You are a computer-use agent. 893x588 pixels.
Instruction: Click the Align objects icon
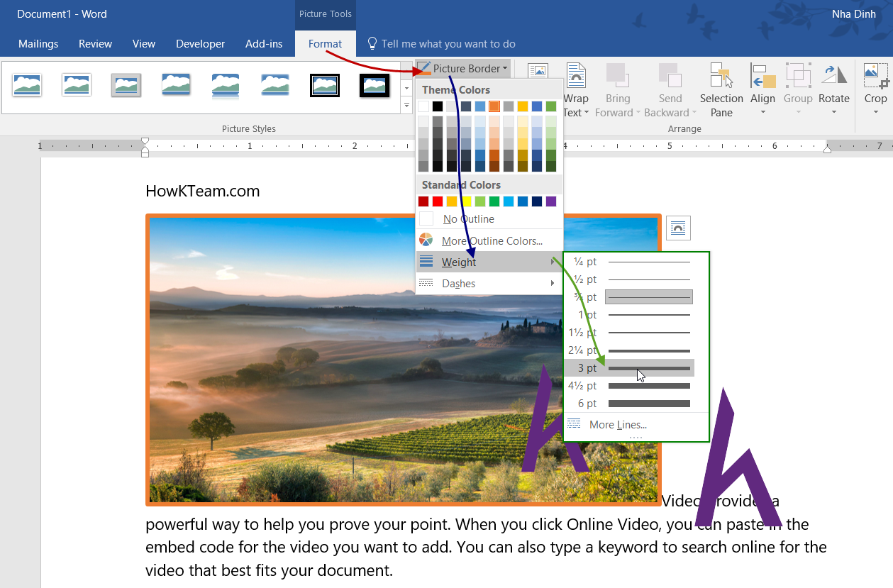(x=763, y=75)
